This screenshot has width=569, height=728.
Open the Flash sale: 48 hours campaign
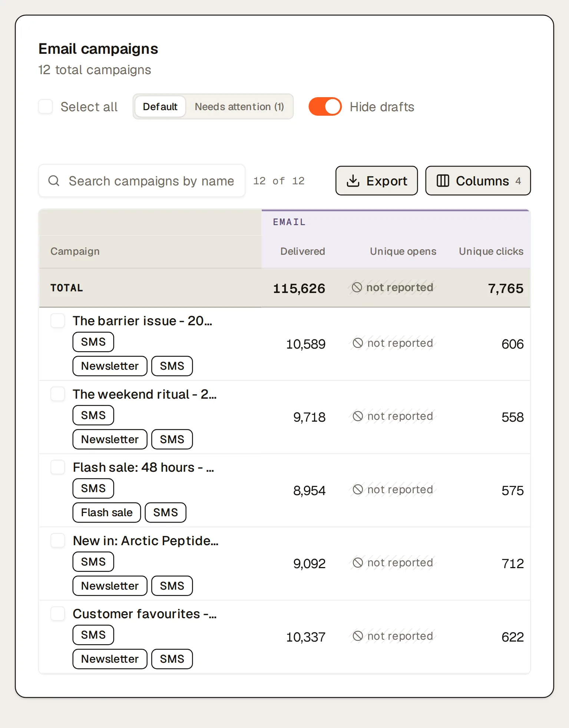[143, 467]
